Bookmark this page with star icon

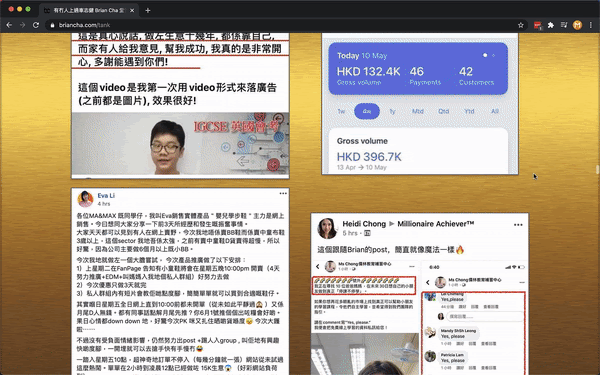pyautogui.click(x=520, y=25)
